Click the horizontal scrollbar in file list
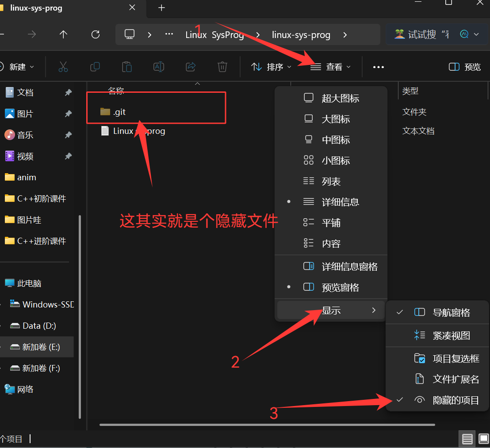490x448 pixels. (x=267, y=425)
